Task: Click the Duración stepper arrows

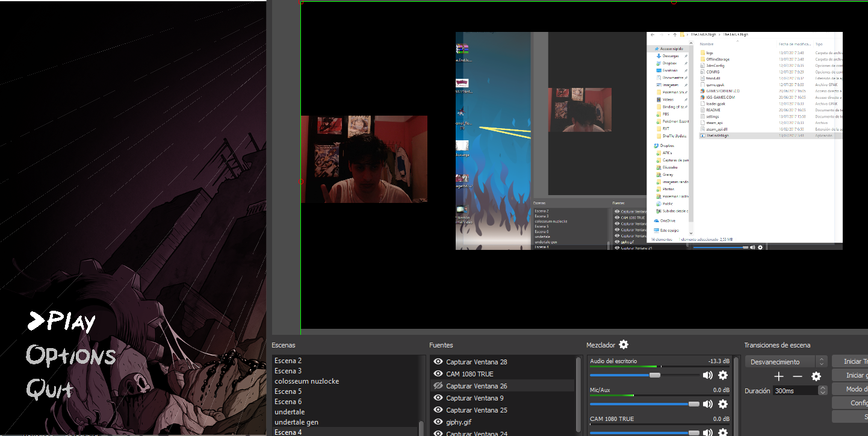Action: coord(823,391)
